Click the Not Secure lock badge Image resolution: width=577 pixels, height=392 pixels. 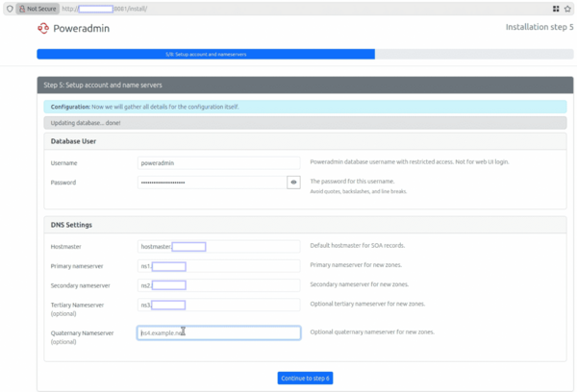click(x=38, y=8)
